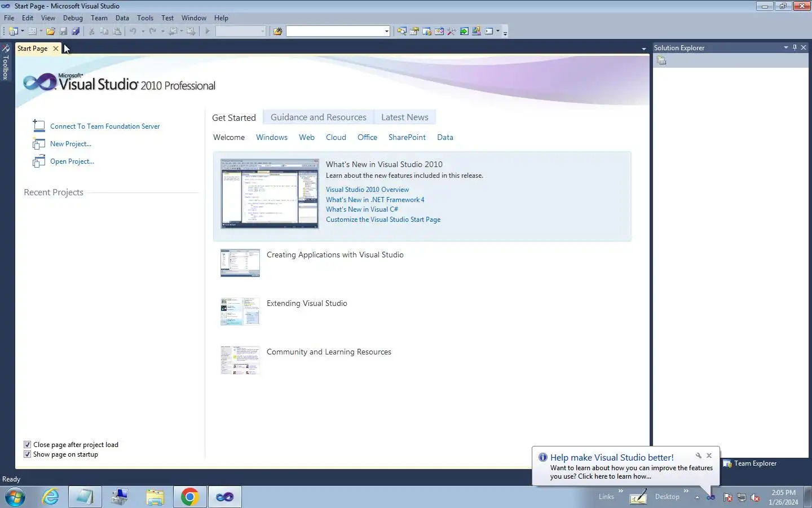Image resolution: width=812 pixels, height=508 pixels.
Task: Switch to Team Explorer tab
Action: point(750,463)
